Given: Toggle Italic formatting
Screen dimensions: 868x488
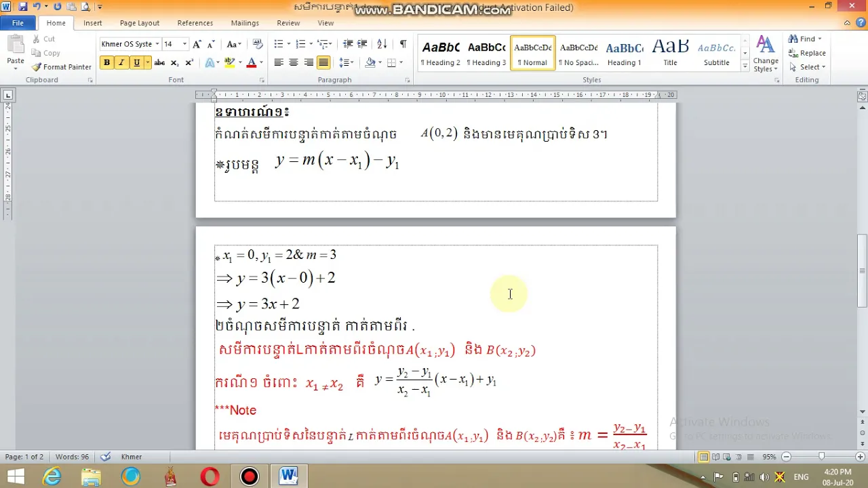Looking at the screenshot, I should click(121, 62).
